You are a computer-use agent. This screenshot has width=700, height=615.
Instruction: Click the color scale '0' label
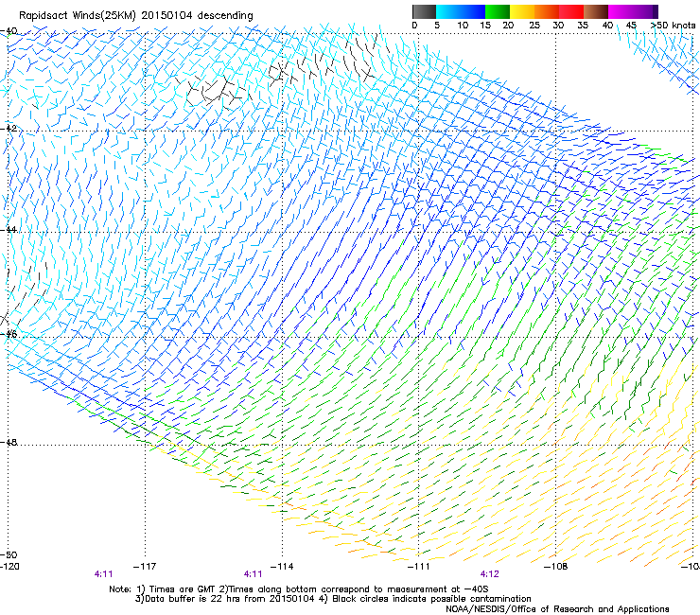414,26
